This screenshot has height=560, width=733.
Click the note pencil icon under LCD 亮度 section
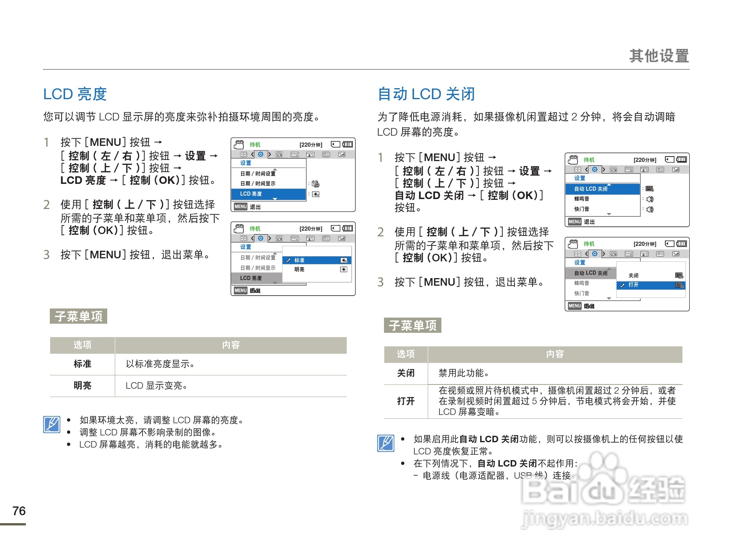(52, 424)
